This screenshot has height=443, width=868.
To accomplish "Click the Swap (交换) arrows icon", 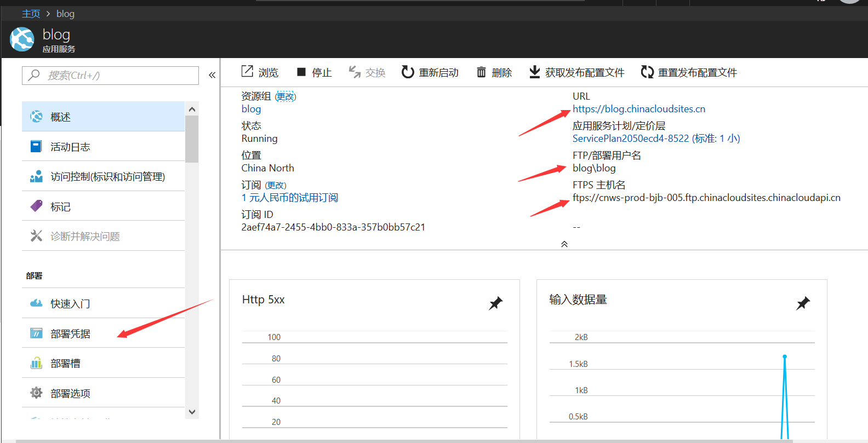I will 355,72.
